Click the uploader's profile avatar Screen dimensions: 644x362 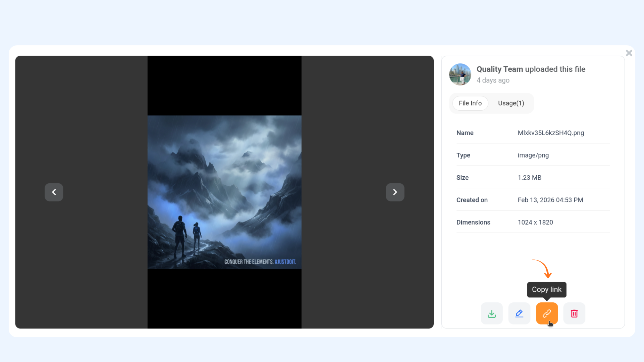pyautogui.click(x=460, y=74)
